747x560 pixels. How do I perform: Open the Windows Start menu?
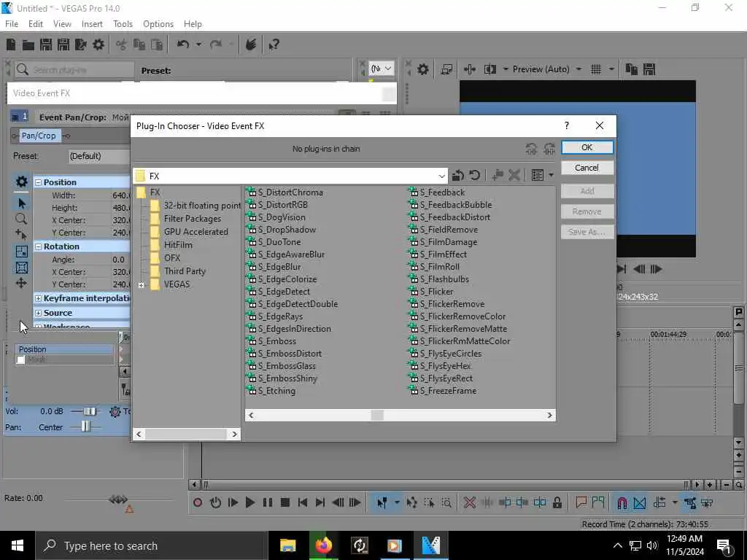click(x=18, y=545)
